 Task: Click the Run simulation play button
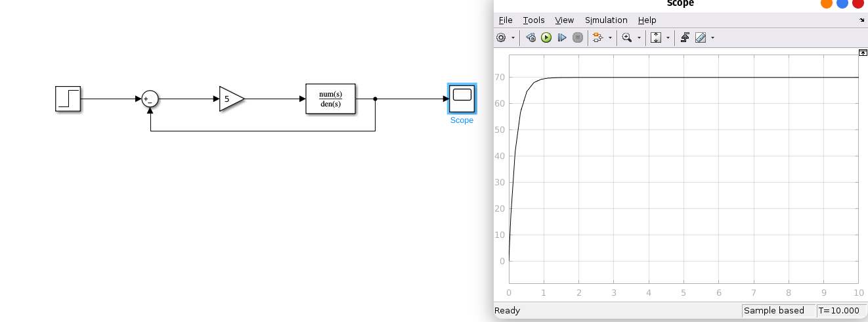tap(546, 38)
